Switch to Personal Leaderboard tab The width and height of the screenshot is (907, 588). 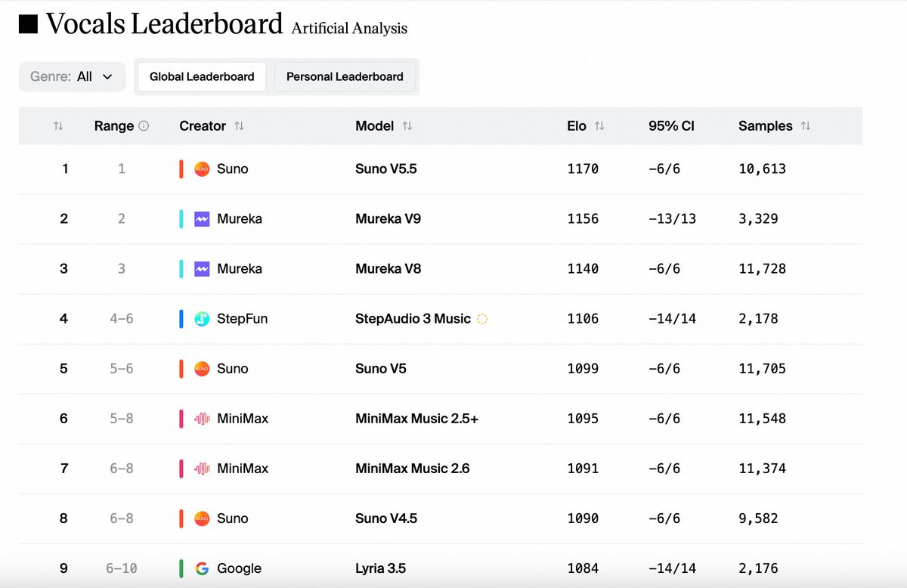[345, 76]
